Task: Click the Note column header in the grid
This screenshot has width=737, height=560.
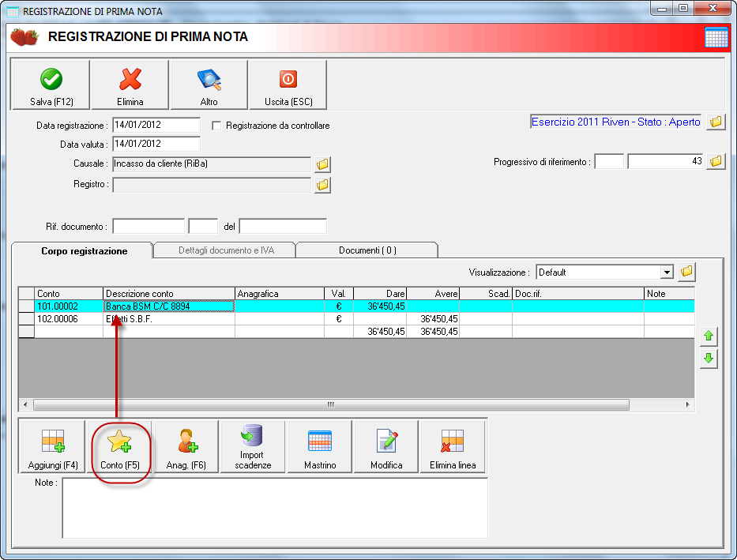Action: point(669,294)
